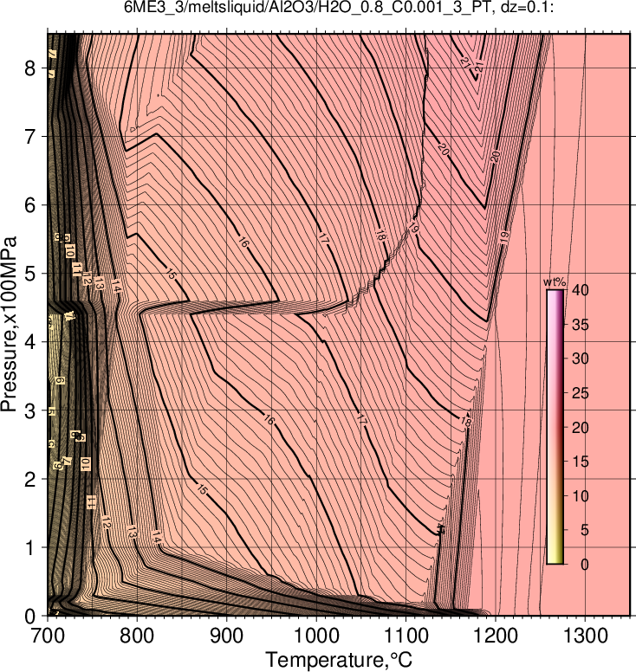The image size is (636, 672).
Task: Click the contour label 14 near the bottom left
Action: pos(156,537)
